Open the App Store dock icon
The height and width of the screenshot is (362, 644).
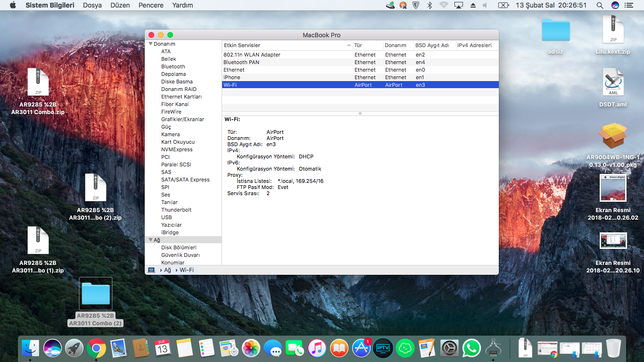[x=362, y=348]
